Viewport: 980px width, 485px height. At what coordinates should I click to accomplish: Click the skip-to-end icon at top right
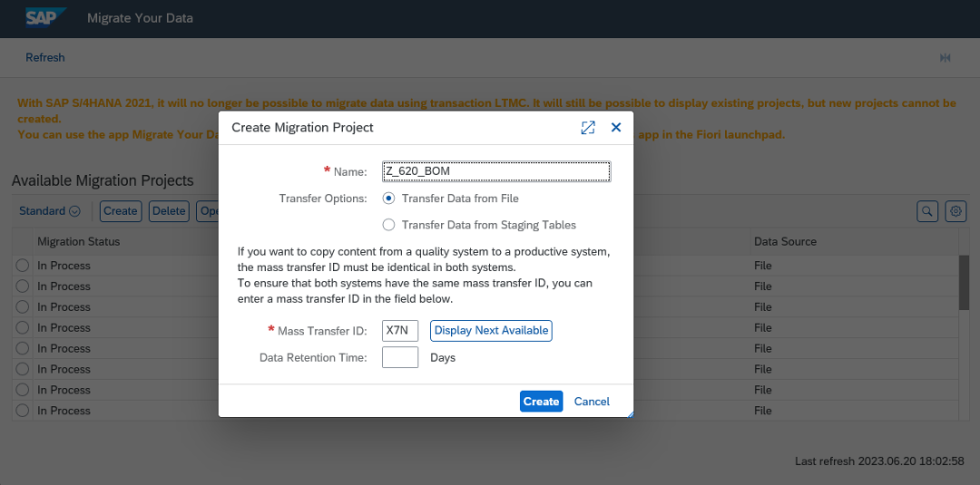pos(945,57)
